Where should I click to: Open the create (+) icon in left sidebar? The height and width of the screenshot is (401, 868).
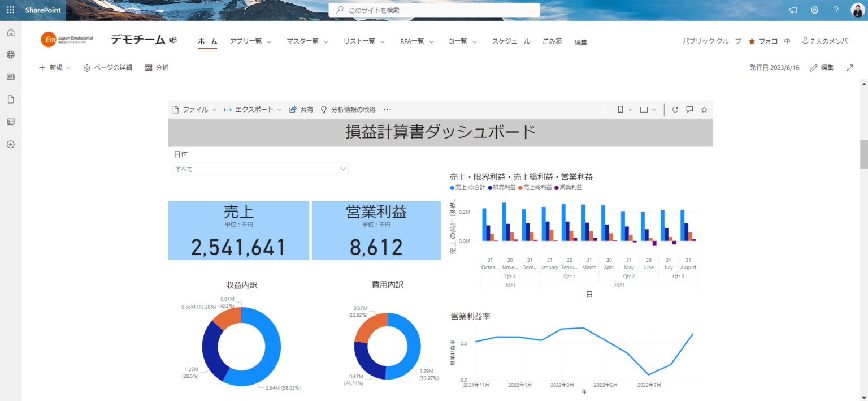click(10, 144)
